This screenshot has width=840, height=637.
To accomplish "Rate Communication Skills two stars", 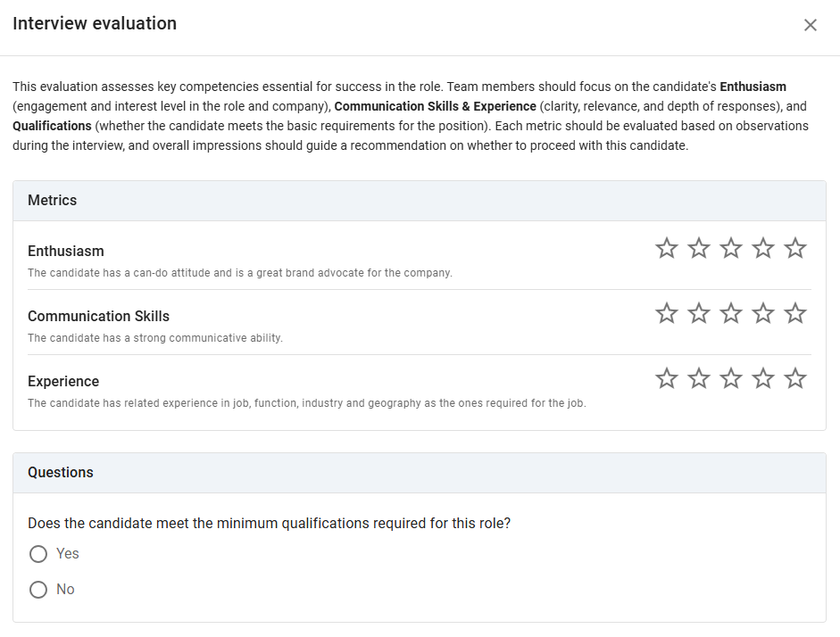I will tap(698, 313).
